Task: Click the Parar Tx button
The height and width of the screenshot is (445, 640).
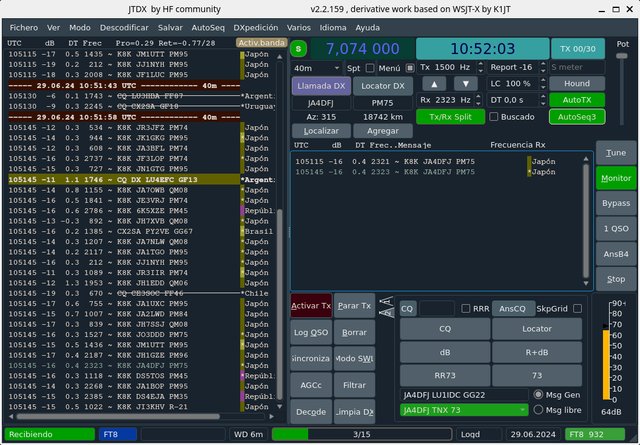Action: pos(354,306)
